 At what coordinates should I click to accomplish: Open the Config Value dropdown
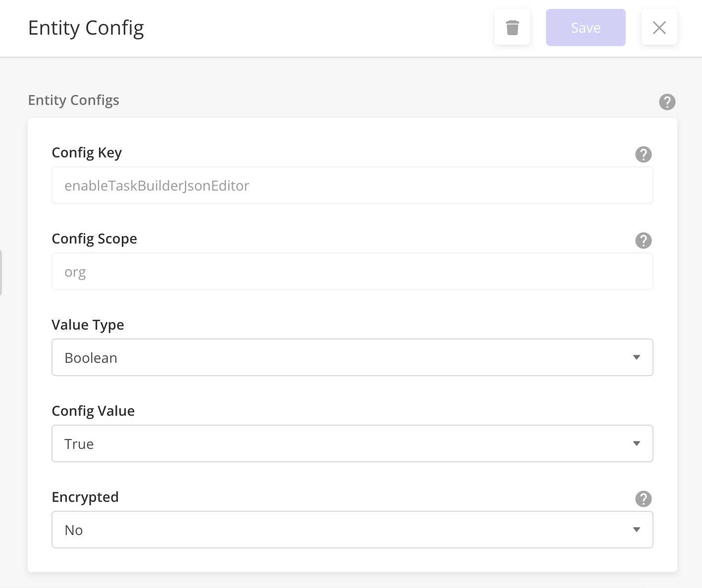tap(352, 443)
